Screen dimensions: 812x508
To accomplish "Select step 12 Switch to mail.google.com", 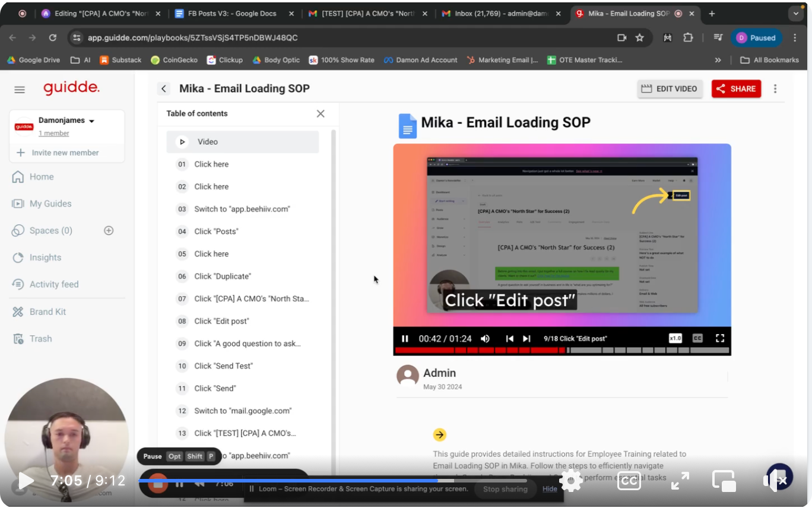I will 242,411.
